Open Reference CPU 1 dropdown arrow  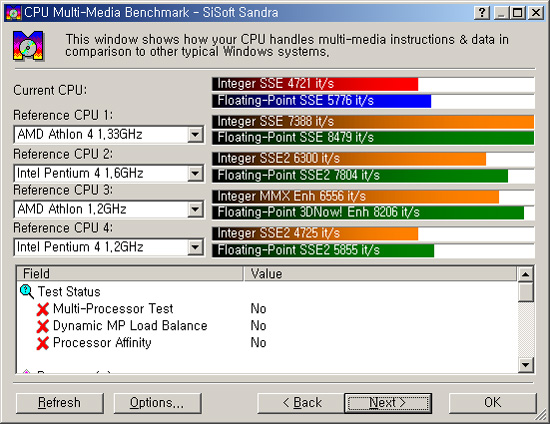195,135
